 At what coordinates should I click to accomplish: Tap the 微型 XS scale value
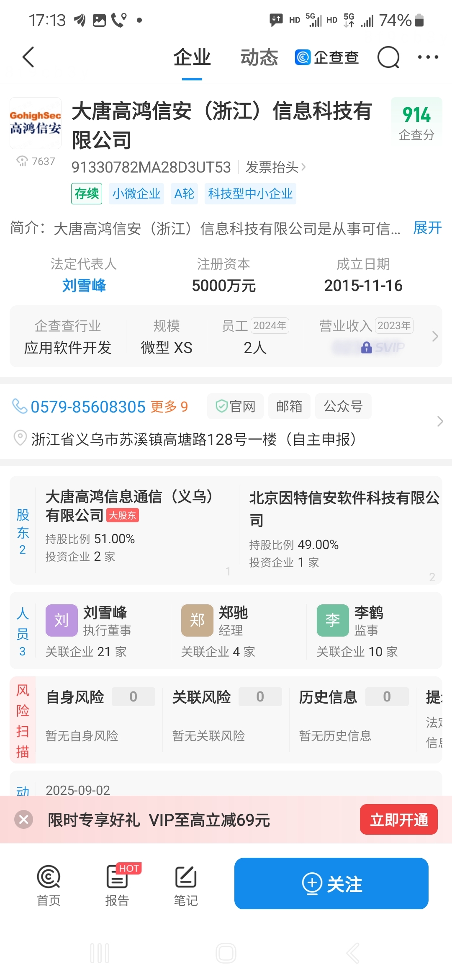[x=167, y=348]
